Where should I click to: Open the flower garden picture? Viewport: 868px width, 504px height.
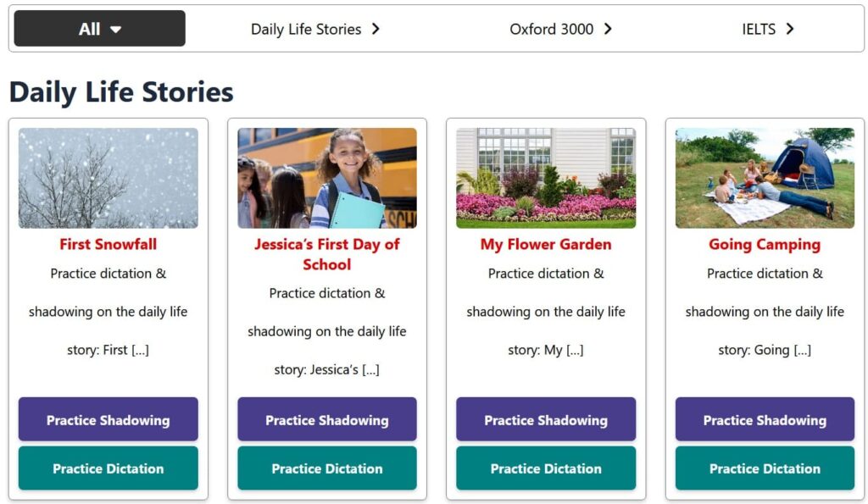[x=546, y=178]
